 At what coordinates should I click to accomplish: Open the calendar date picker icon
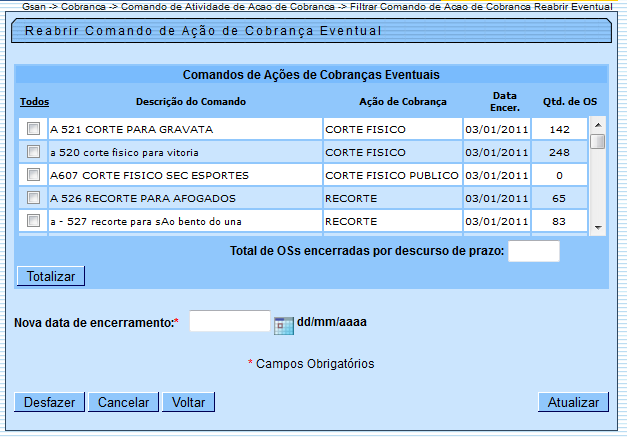click(284, 324)
